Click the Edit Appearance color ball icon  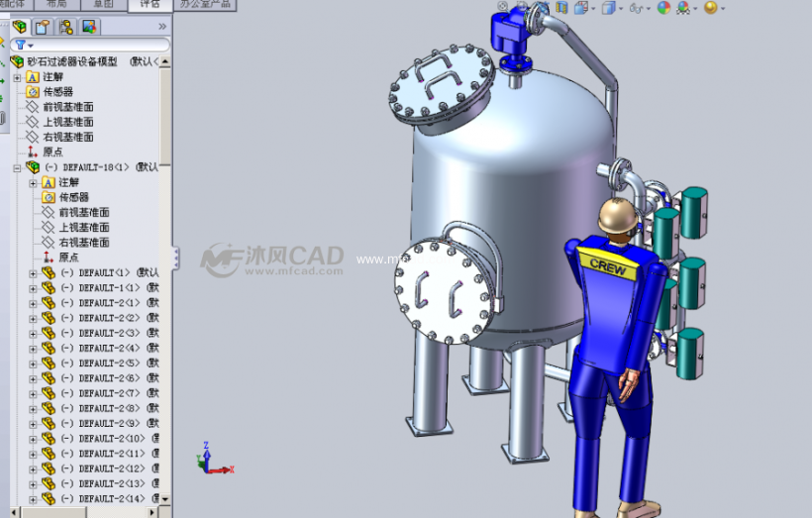tap(662, 8)
